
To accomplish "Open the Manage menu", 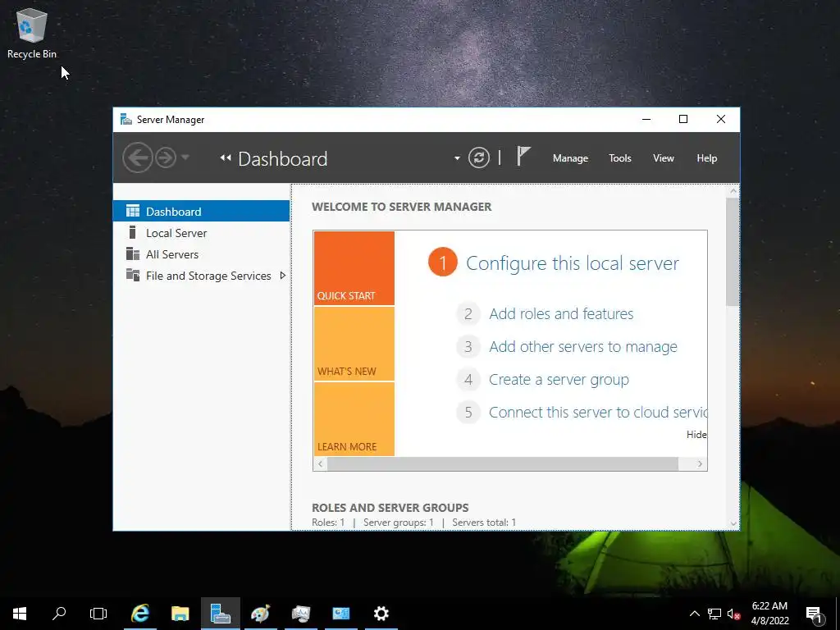I will click(571, 158).
